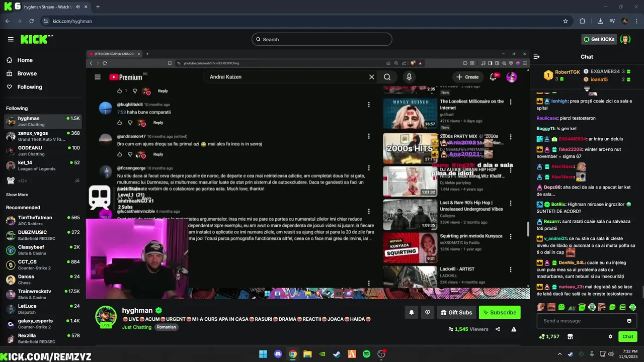644x362 pixels.
Task: Open DUBZMUSIC recommended channel
Action: [43, 235]
